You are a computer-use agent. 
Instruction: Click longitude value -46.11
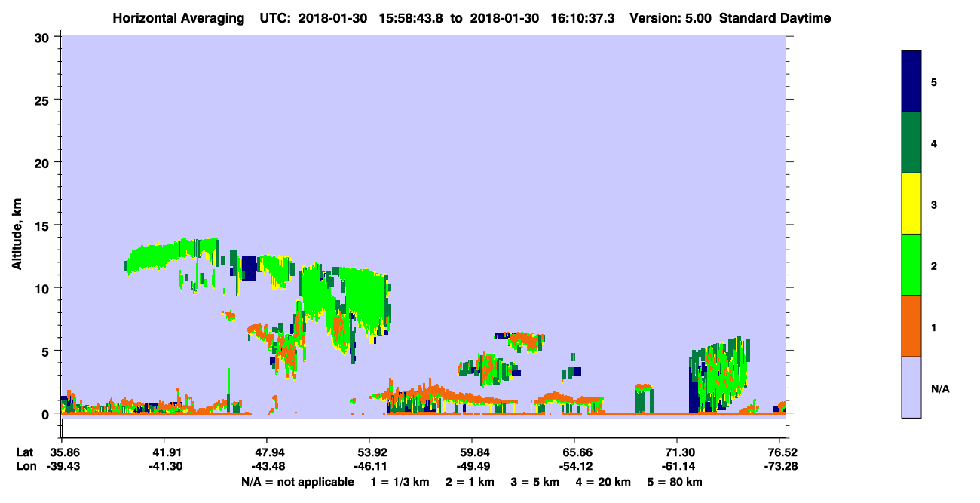click(369, 466)
